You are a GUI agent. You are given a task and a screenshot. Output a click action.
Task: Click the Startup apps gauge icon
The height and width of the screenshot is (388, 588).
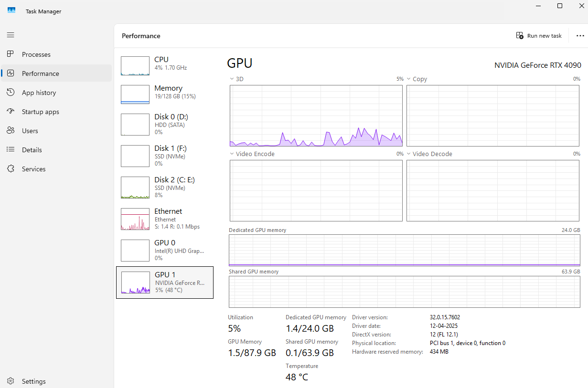11,112
